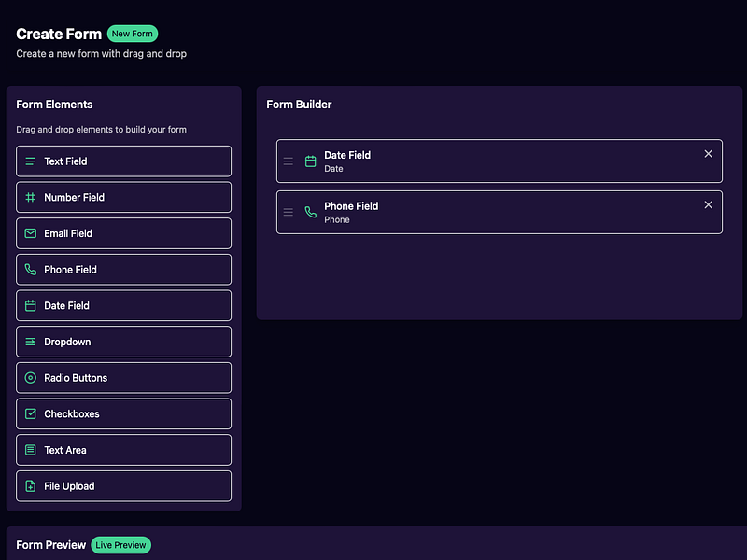747x560 pixels.
Task: Click the Text Field lines icon
Action: 31,161
